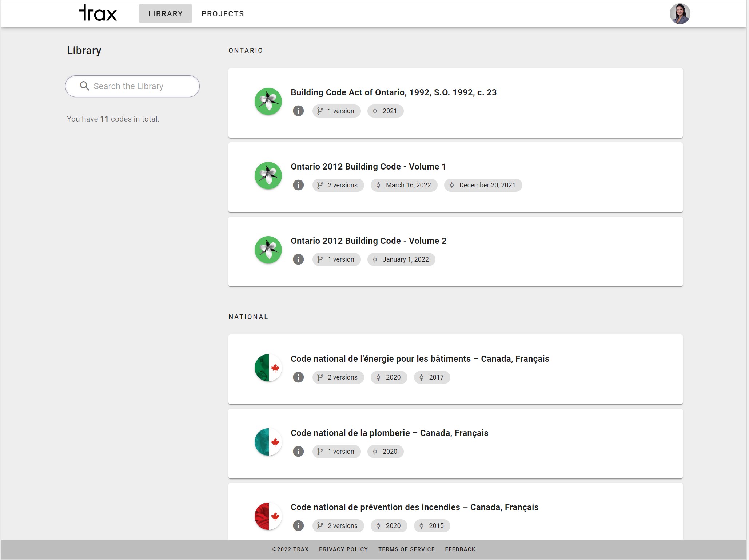The image size is (749, 560).
Task: Select the Library tab
Action: [x=165, y=14]
